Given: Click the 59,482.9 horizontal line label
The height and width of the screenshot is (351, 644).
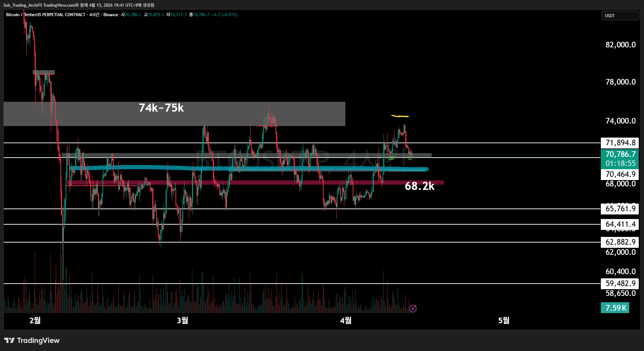Looking at the screenshot, I should 620,284.
